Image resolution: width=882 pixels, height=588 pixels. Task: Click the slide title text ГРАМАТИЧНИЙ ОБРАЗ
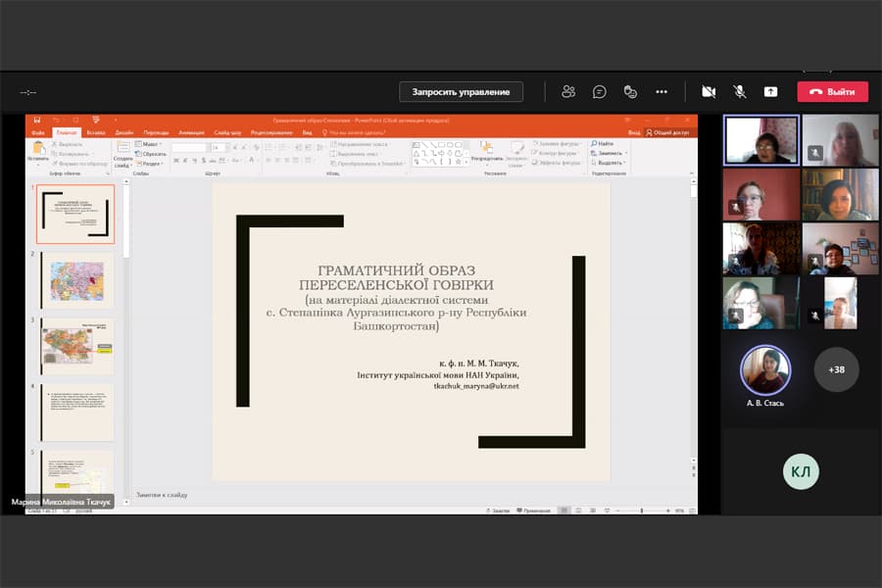[397, 270]
